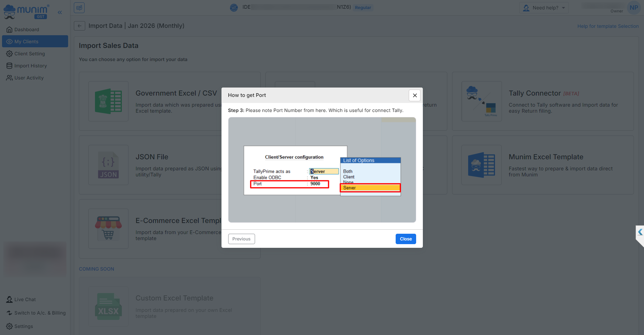Open Settings at sidebar bottom

(x=23, y=326)
